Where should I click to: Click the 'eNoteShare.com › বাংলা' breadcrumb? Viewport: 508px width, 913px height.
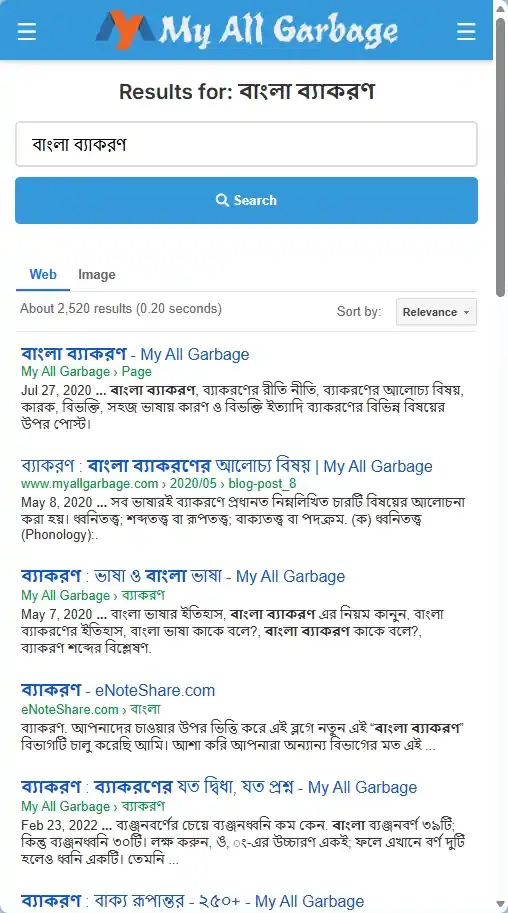coord(91,709)
